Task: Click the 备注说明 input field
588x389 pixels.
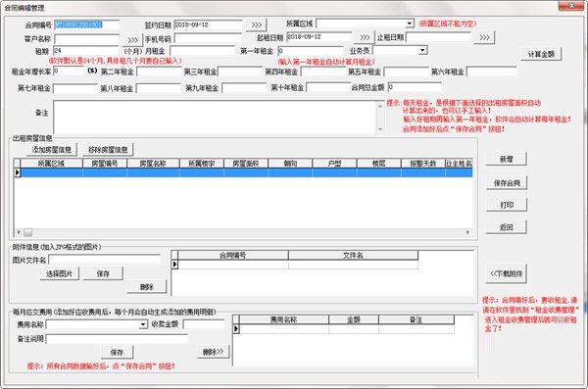Action: point(117,339)
